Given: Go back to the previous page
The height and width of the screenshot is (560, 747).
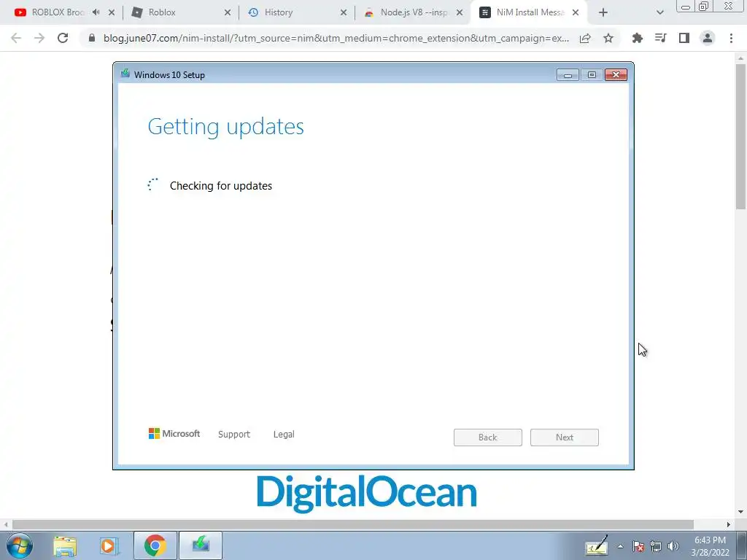Looking at the screenshot, I should point(16,38).
